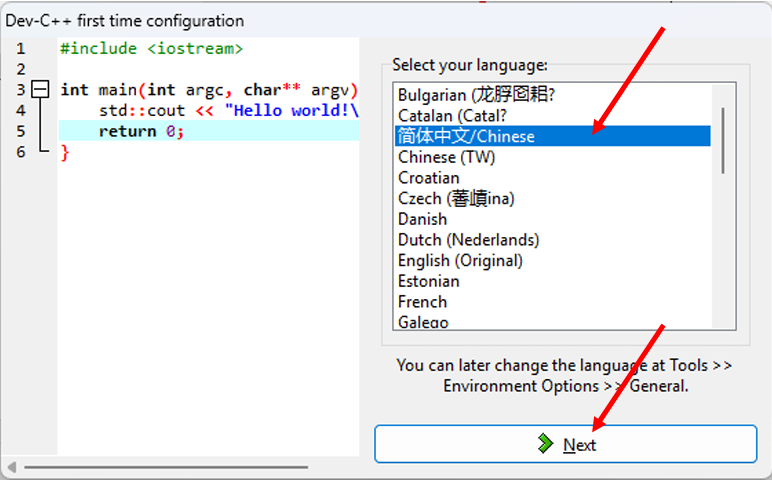Screen dimensions: 772x482
Task: Choose Galego at the list bottom
Action: (552, 321)
